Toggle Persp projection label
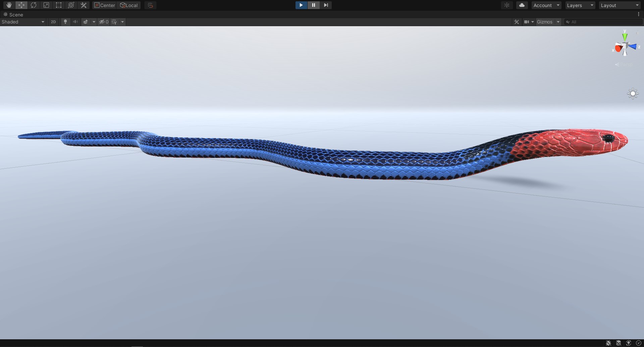644x347 pixels. [624, 64]
